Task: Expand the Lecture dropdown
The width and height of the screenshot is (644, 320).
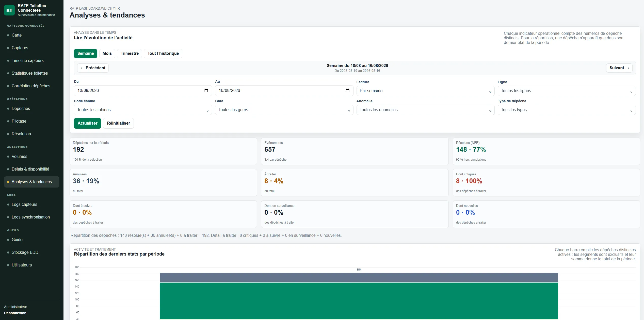Action: pyautogui.click(x=425, y=91)
